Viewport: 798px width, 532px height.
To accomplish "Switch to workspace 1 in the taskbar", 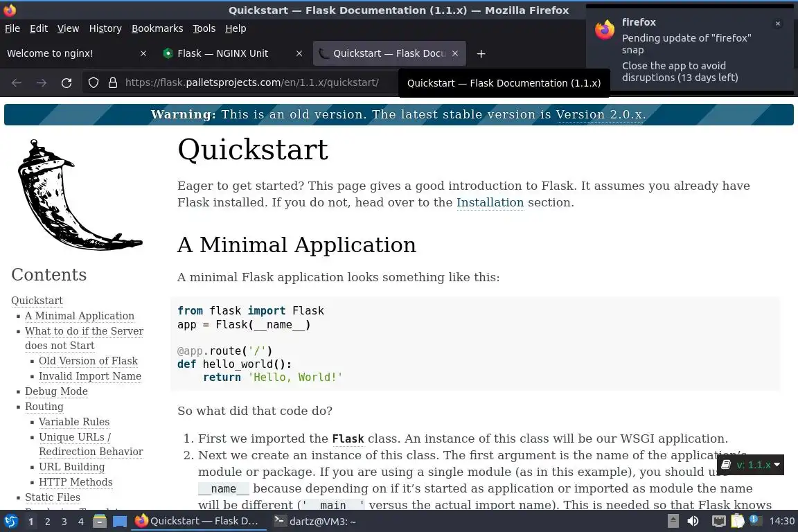I will pos(31,522).
